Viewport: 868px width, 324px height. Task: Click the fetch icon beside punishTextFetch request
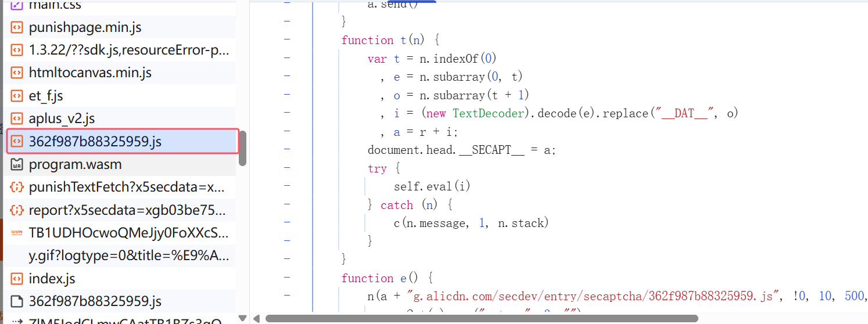(x=17, y=188)
